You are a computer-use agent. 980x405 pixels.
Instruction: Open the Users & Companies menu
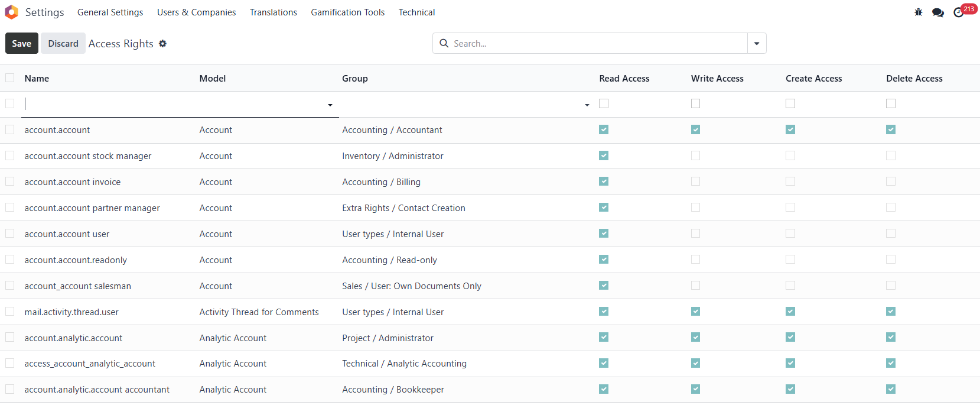click(196, 12)
